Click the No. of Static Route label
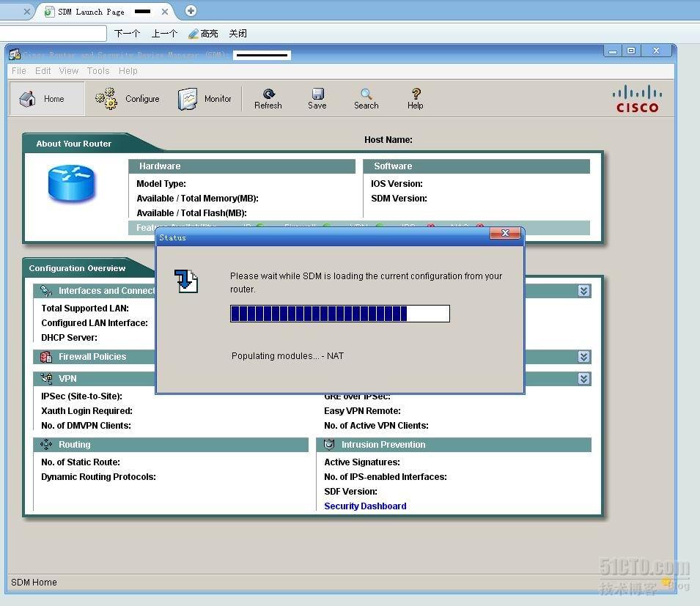 [81, 462]
